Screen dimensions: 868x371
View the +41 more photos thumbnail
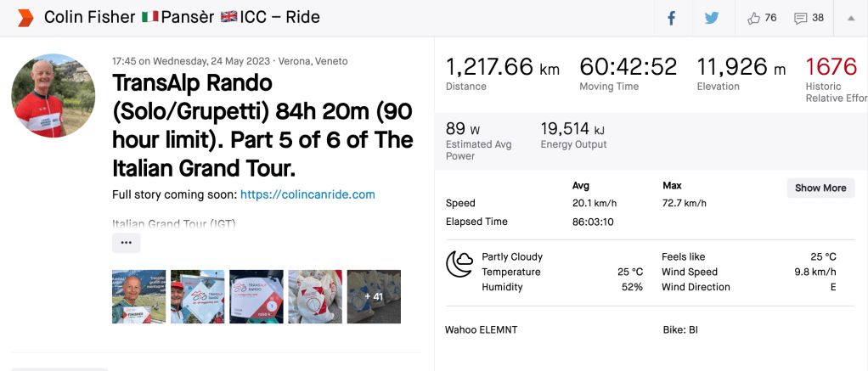point(374,297)
